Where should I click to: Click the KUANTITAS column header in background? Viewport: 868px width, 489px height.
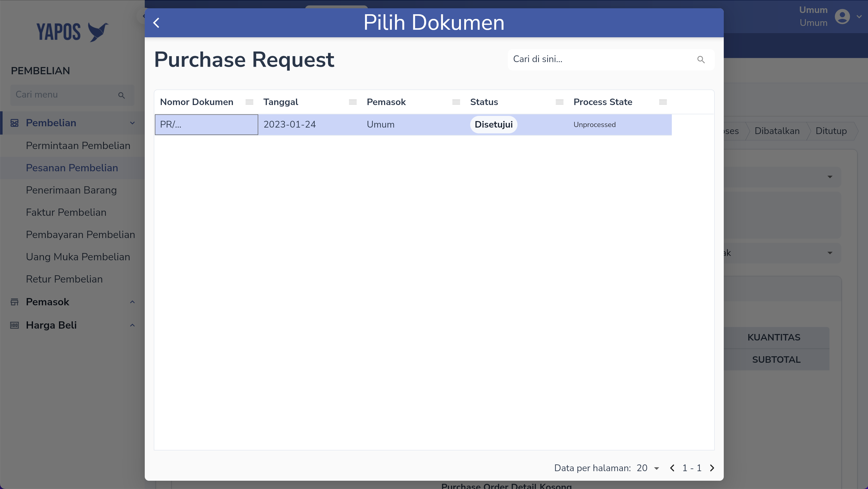tap(774, 337)
